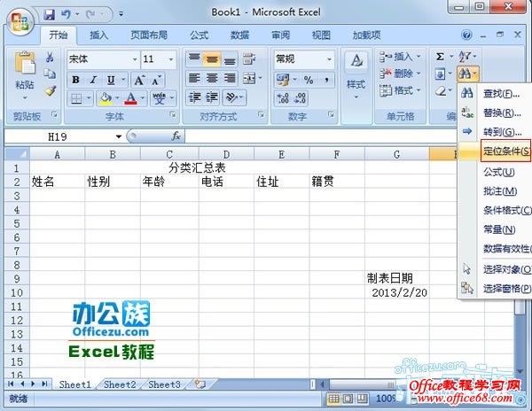Align text right

tap(230, 78)
